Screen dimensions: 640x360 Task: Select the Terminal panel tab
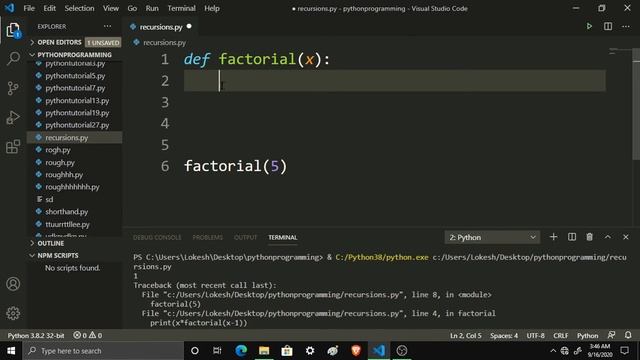(x=282, y=238)
